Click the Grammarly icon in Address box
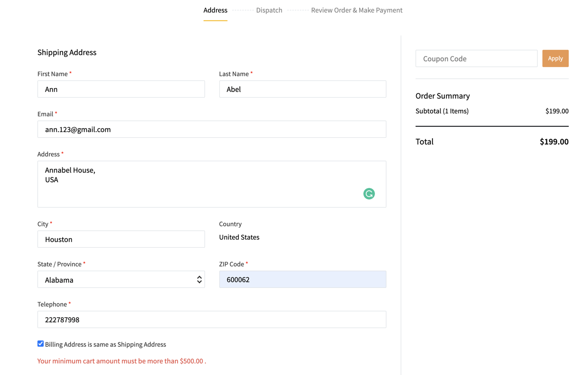The width and height of the screenshot is (588, 375). [369, 194]
